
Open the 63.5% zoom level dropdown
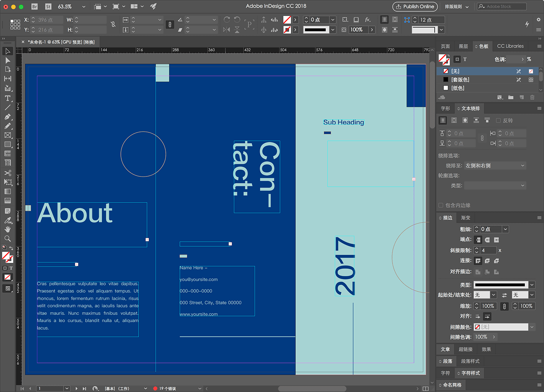click(x=84, y=7)
